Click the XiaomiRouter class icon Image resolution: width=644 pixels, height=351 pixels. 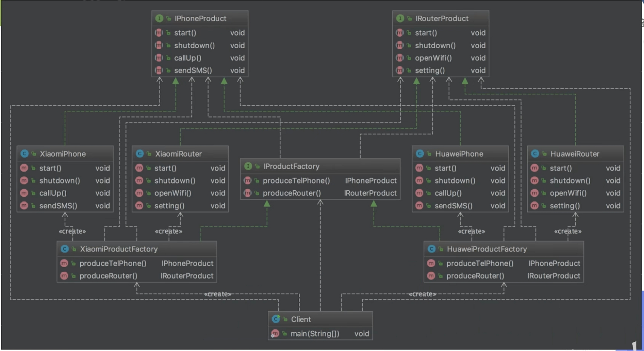pyautogui.click(x=140, y=154)
